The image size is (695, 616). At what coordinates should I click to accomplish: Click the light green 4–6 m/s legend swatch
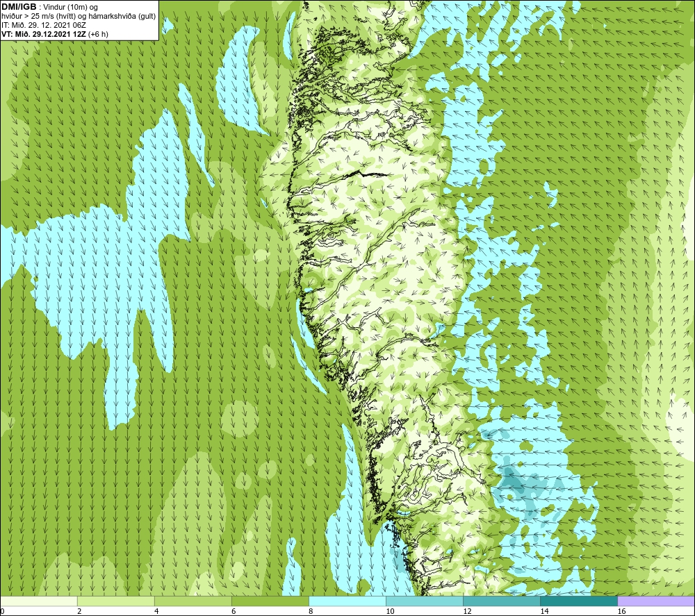193,601
